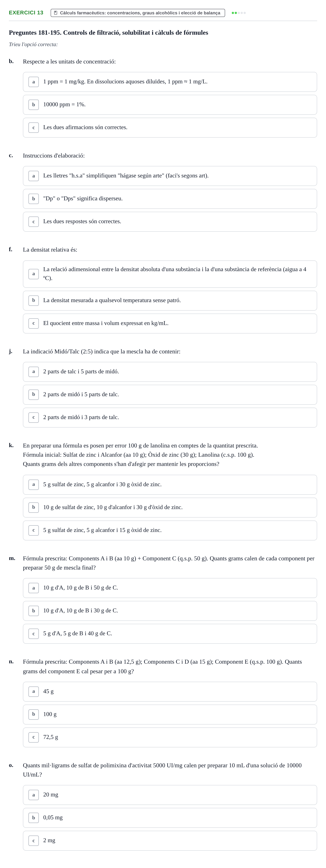Image resolution: width=326 pixels, height=868 pixels.
Task: Pick the '2 mg' polimixina answer
Action: [x=170, y=841]
